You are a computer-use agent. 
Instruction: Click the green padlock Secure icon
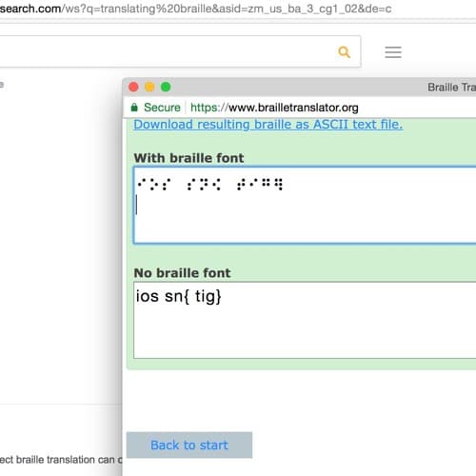tap(134, 108)
